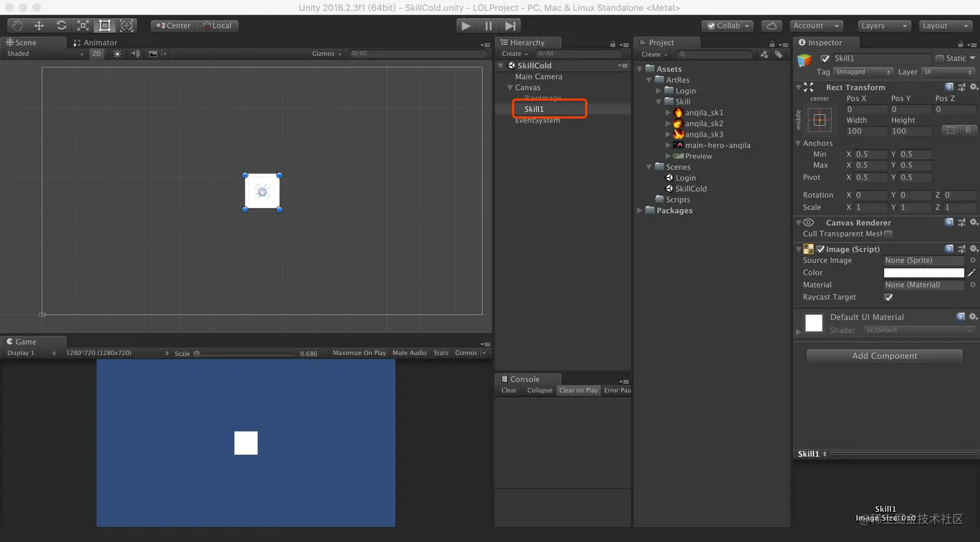Open Rect Transform gear settings
The image size is (980, 542).
tap(974, 87)
